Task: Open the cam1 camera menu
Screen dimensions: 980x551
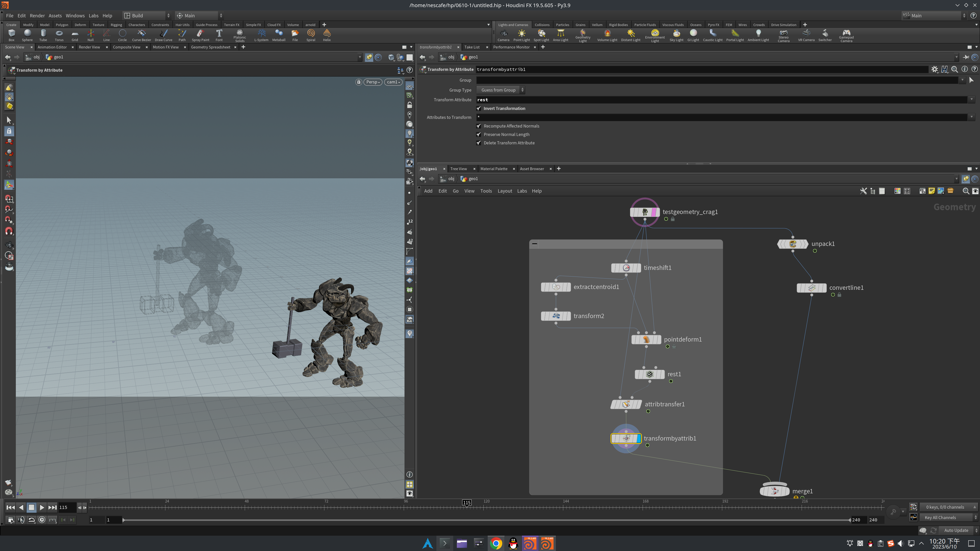Action: click(x=393, y=82)
